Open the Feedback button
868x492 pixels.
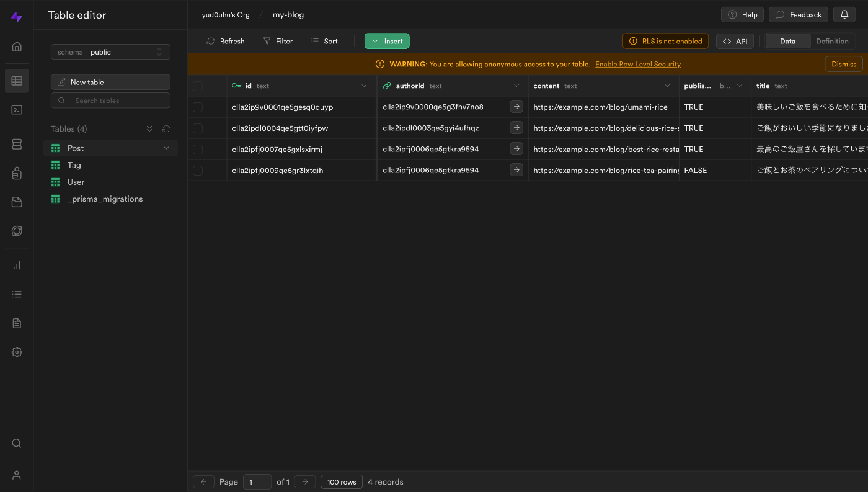point(799,14)
